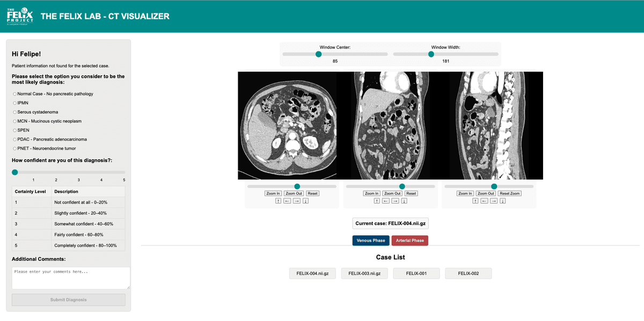Pick the Serous cystadenoma radio option

pos(15,112)
